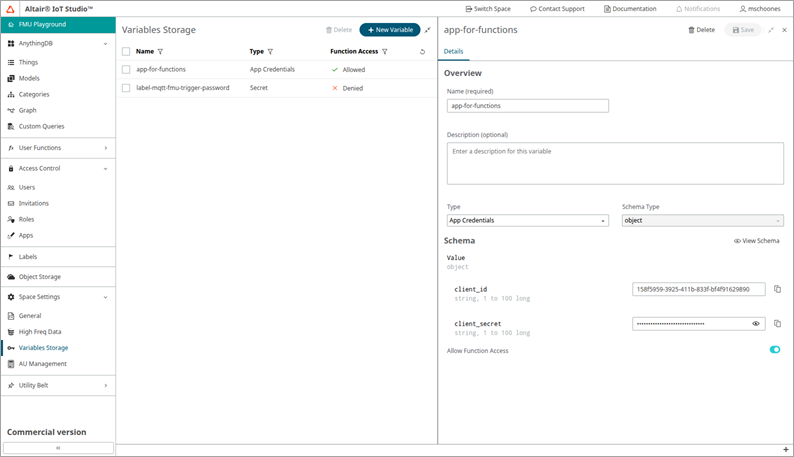This screenshot has width=794, height=457.
Task: Filter the Function Access column
Action: coord(385,52)
